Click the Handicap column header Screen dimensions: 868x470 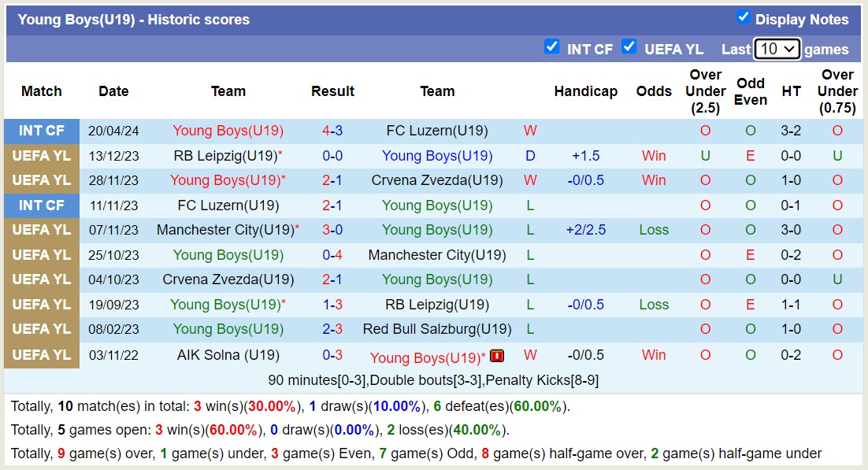coord(585,91)
